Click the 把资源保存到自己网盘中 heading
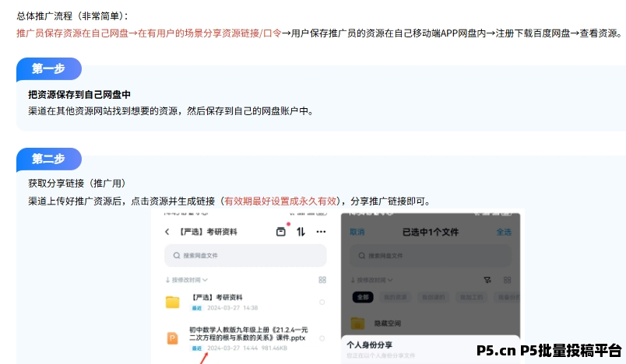 click(x=79, y=94)
